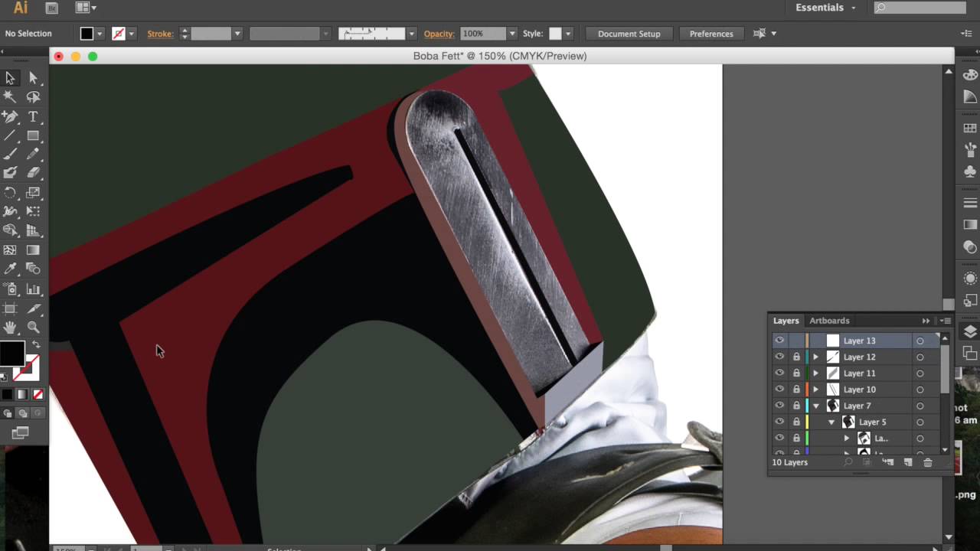980x551 pixels.
Task: Hide Layer 12 with eye icon
Action: pyautogui.click(x=779, y=357)
